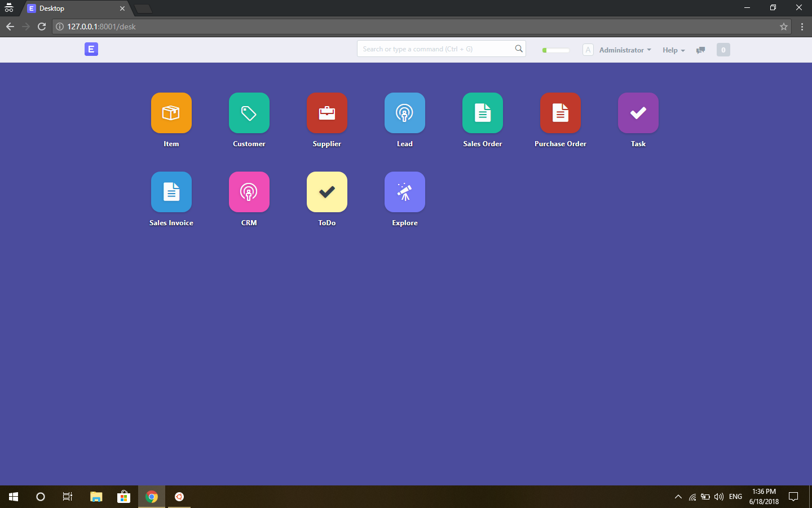
Task: Open the Lead module icon
Action: pyautogui.click(x=405, y=113)
